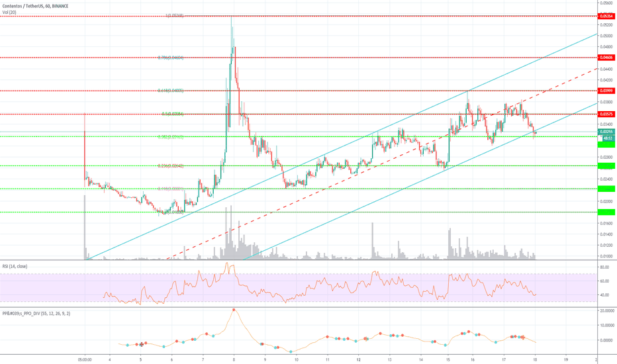Click the 0.05000 price scale tick
617x364 pixels.
coord(606,36)
